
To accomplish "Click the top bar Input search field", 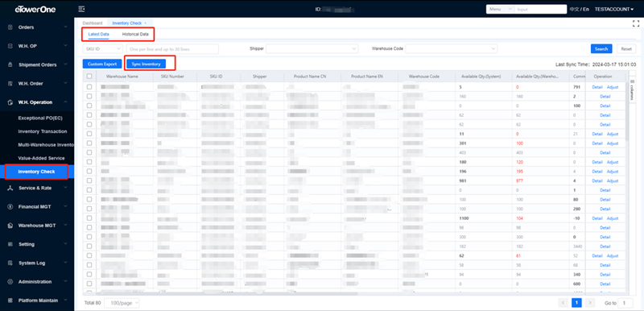I will [540, 9].
